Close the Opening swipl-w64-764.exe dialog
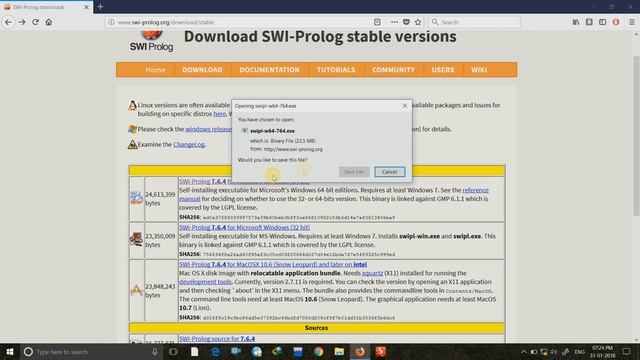 tap(405, 106)
